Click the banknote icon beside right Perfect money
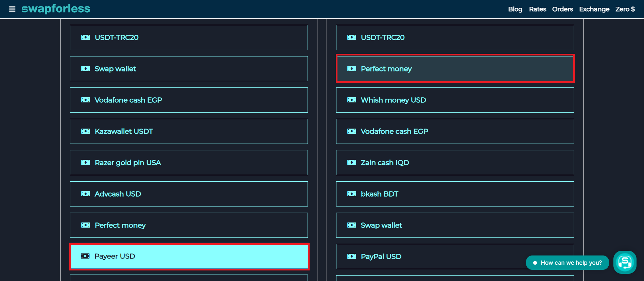644x281 pixels. pyautogui.click(x=352, y=69)
